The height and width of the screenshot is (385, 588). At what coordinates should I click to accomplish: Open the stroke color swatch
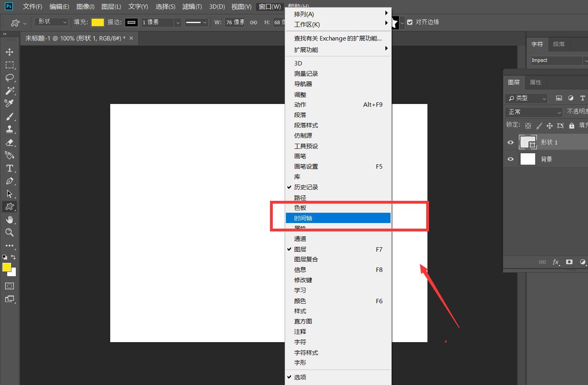[x=132, y=22]
